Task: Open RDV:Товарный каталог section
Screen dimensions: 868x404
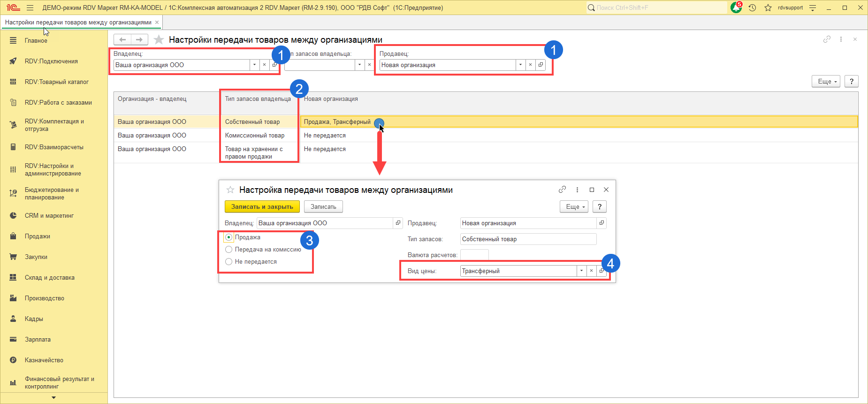Action: click(x=56, y=82)
